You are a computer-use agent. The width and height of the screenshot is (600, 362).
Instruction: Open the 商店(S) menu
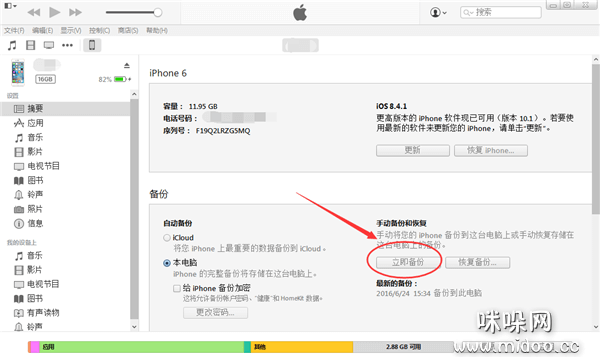pyautogui.click(x=128, y=30)
